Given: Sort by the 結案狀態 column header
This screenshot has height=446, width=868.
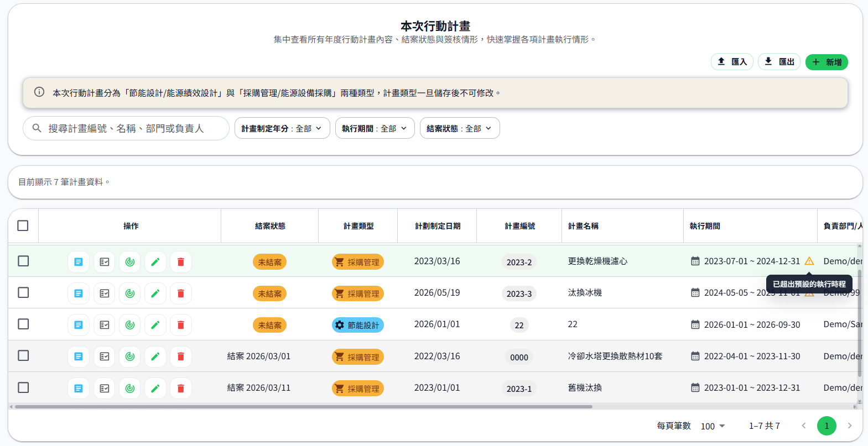Looking at the screenshot, I should (x=270, y=226).
